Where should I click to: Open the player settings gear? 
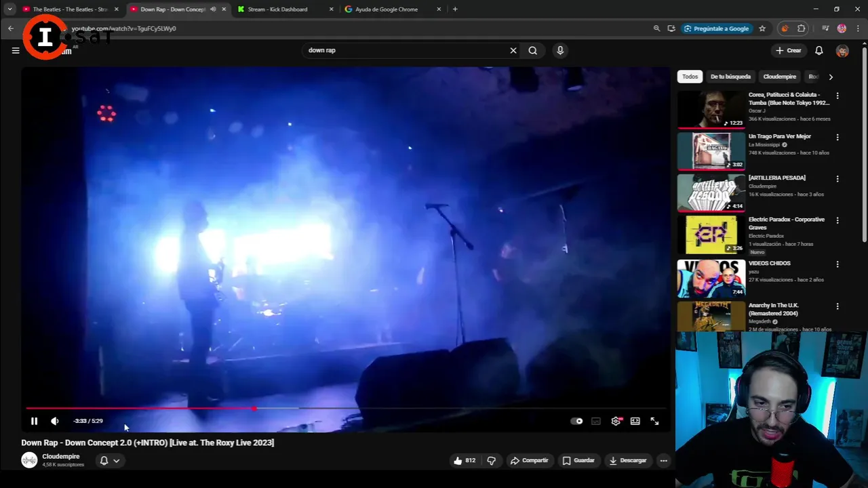click(x=616, y=421)
